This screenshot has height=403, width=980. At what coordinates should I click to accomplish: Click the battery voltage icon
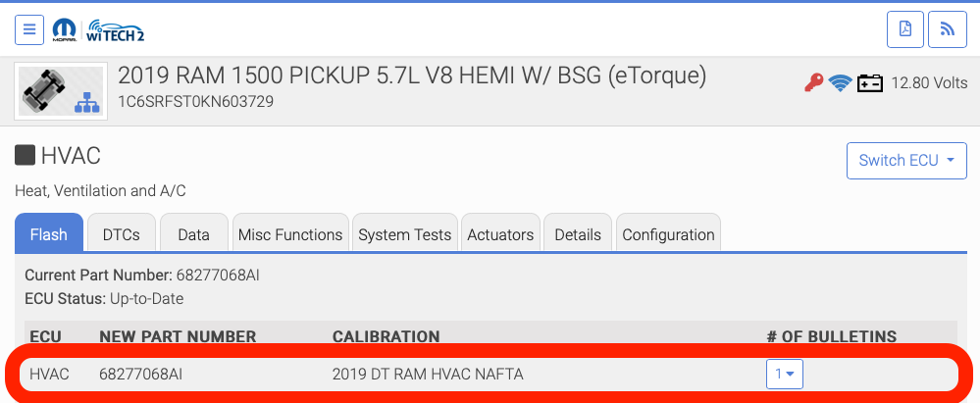pos(869,83)
